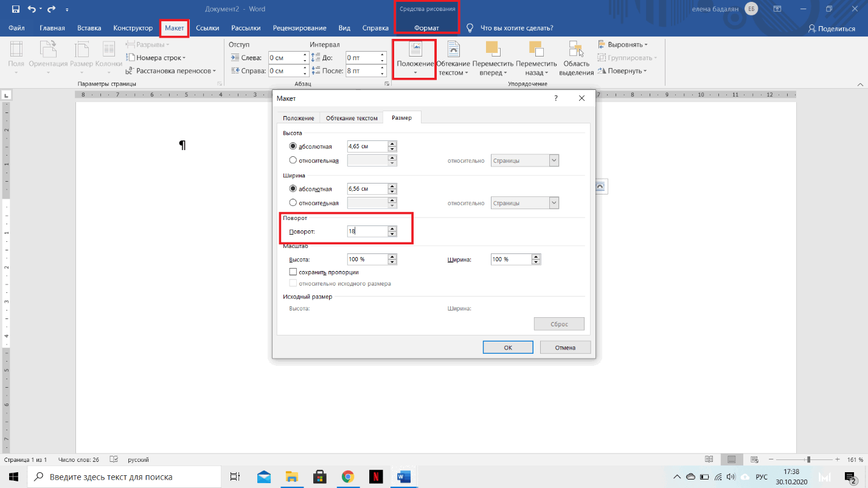Click the Undo arrow icon
This screenshot has width=868, height=488.
click(32, 9)
